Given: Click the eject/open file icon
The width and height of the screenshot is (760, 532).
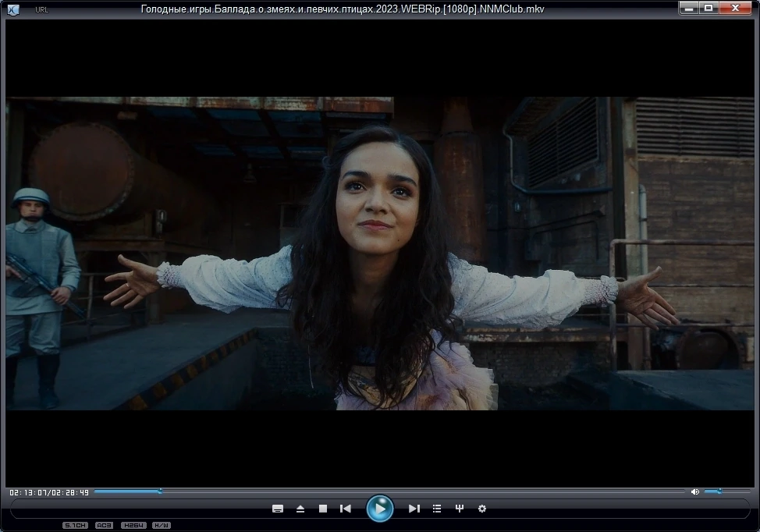Looking at the screenshot, I should 300,509.
